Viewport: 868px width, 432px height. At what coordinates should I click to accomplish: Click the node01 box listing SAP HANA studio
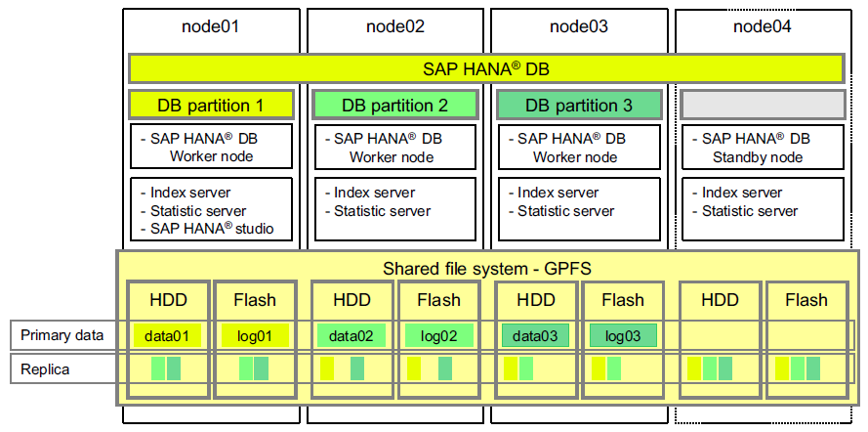(x=211, y=209)
